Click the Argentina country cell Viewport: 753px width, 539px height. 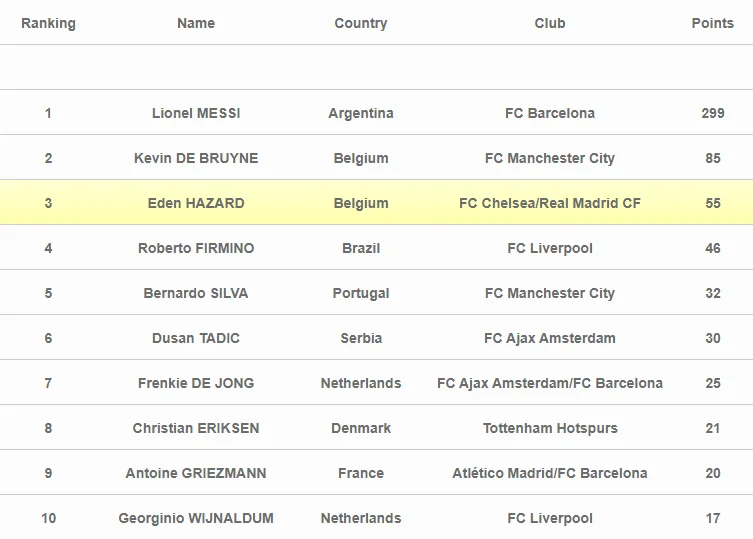click(x=360, y=113)
